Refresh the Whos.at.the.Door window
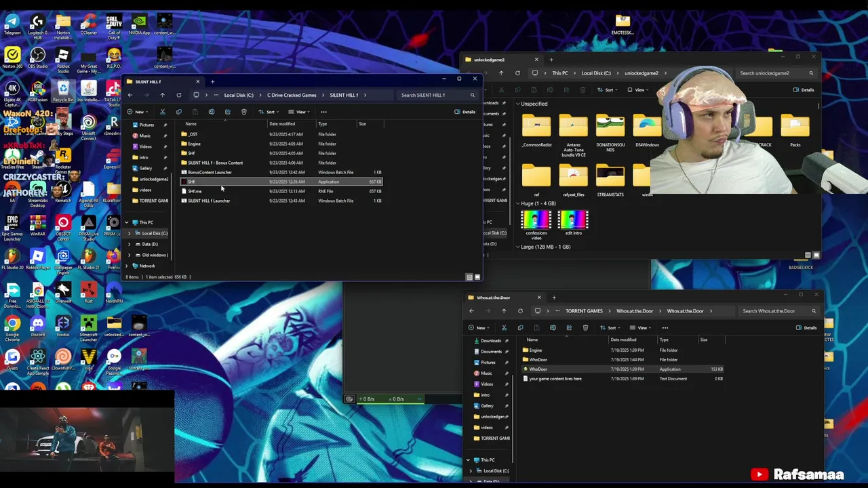Viewport: 868px width, 488px height. point(520,311)
